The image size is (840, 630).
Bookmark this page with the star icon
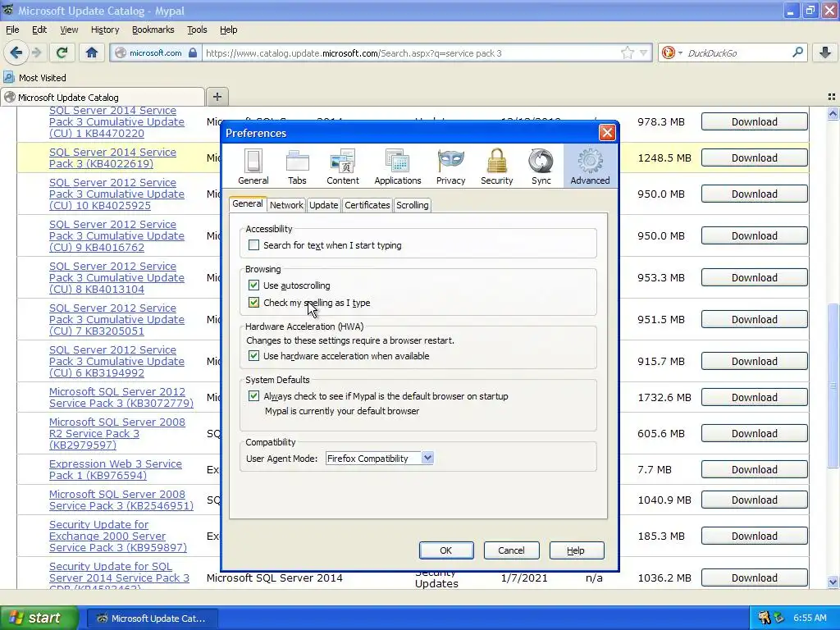[x=627, y=52]
